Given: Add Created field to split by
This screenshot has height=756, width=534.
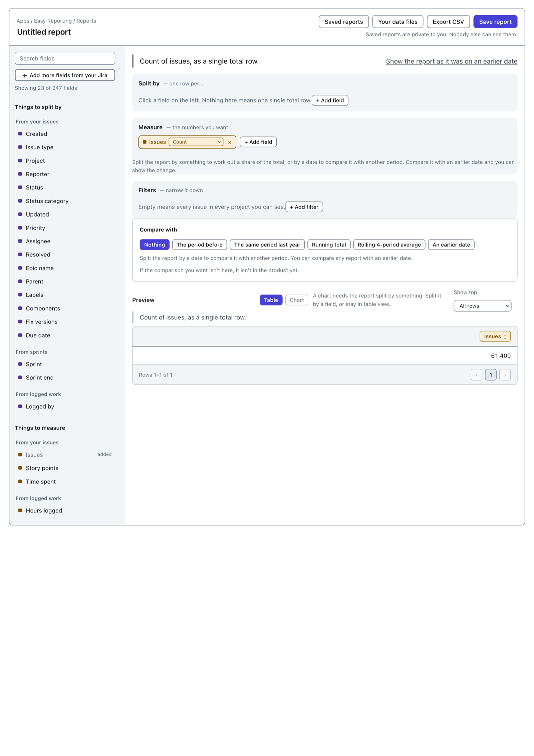Looking at the screenshot, I should click(x=65, y=134).
